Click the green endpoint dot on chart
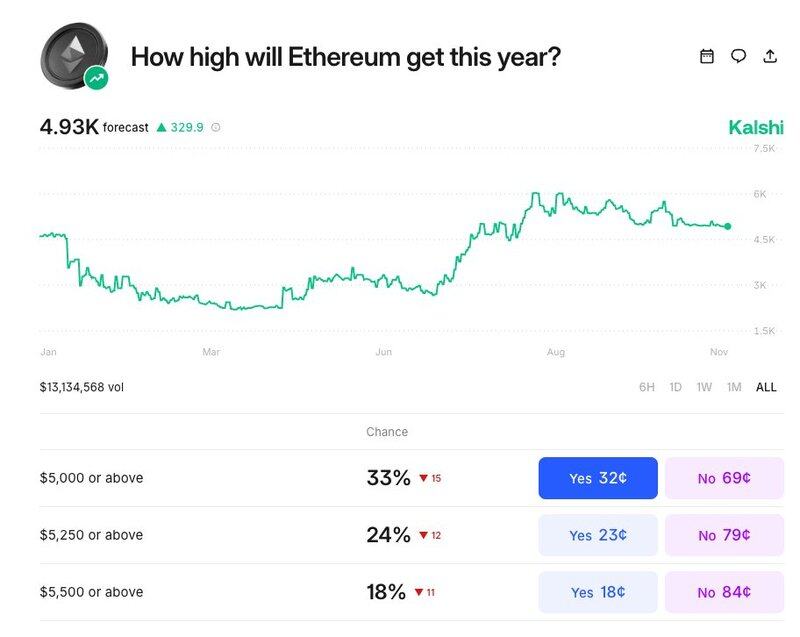The height and width of the screenshot is (637, 800). pyautogui.click(x=727, y=227)
